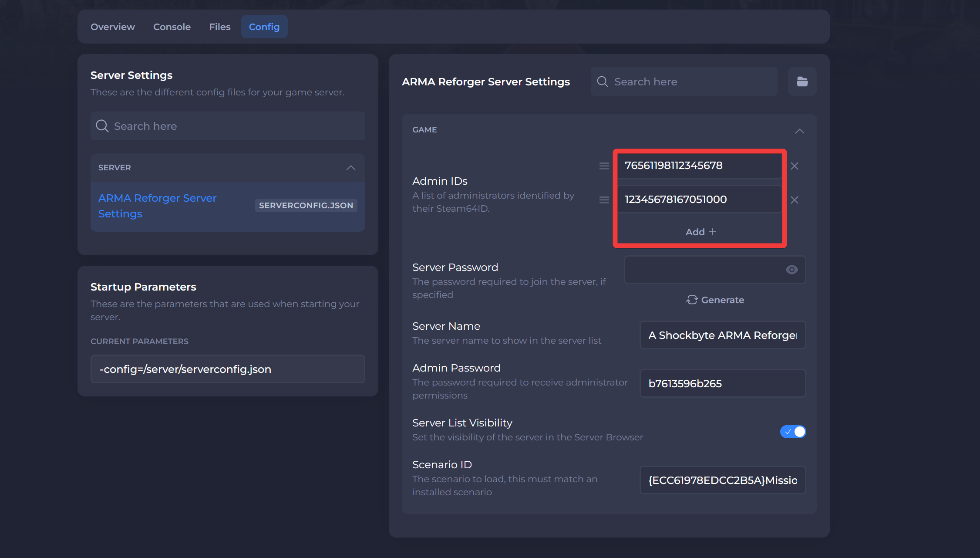
Task: Show the Server Password with the eye icon
Action: (791, 270)
